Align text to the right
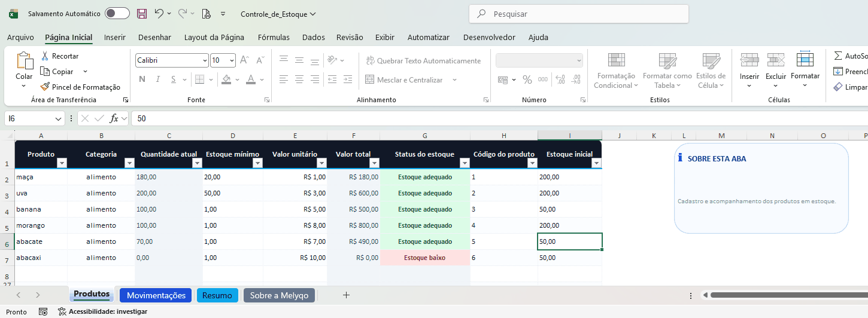The height and width of the screenshot is (318, 868). (314, 79)
